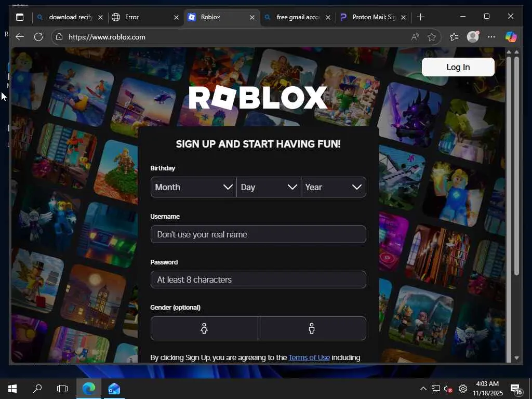Click the Edge taskbar icon
Screen dimensions: 532x399
click(89, 389)
